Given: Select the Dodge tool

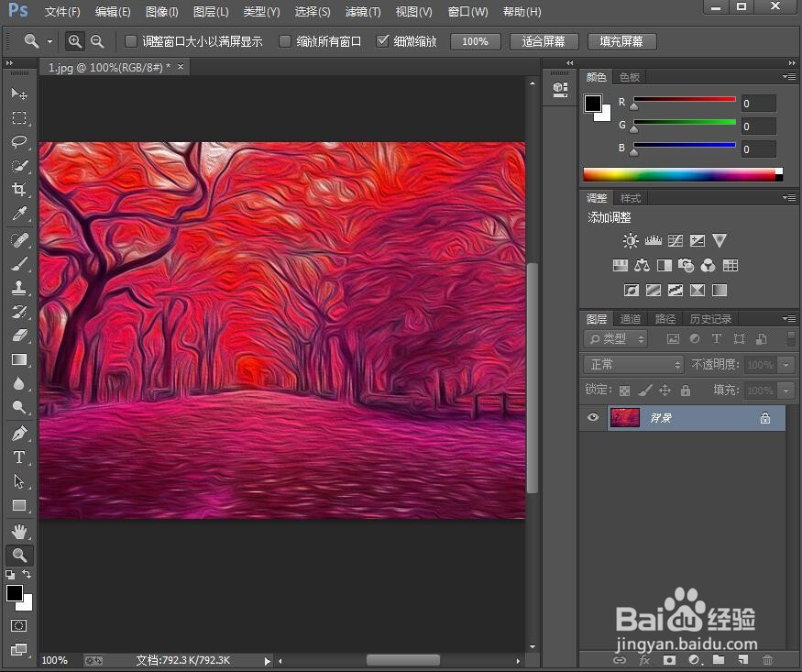Looking at the screenshot, I should pyautogui.click(x=19, y=408).
